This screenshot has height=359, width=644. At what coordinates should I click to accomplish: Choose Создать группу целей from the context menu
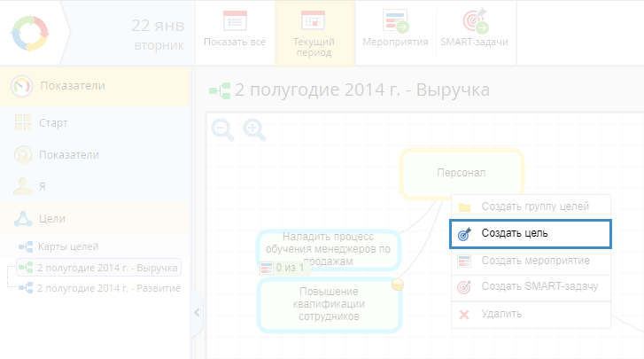535,207
